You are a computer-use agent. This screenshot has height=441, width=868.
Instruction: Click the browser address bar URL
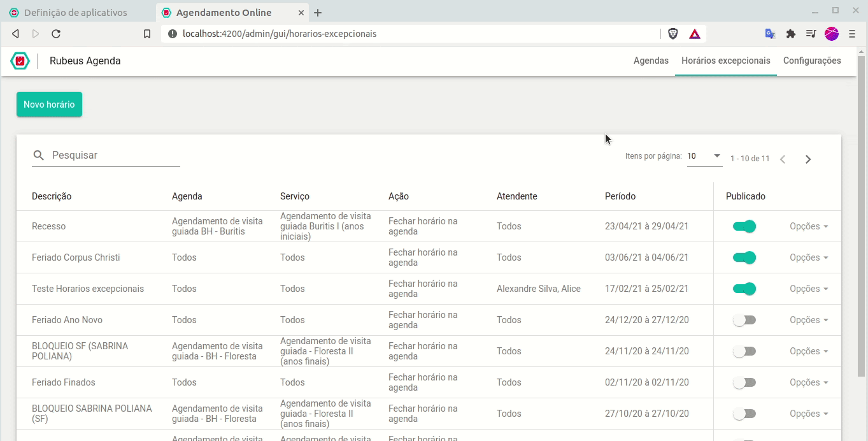coord(280,34)
